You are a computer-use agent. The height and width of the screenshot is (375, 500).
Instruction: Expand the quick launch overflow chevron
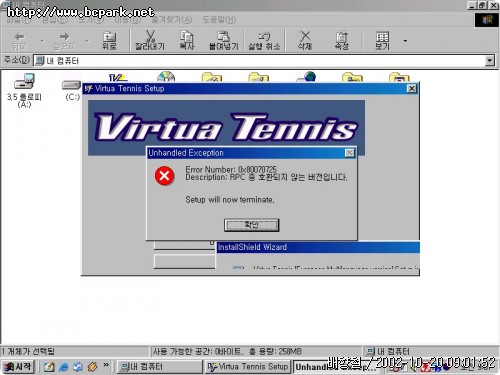106,365
